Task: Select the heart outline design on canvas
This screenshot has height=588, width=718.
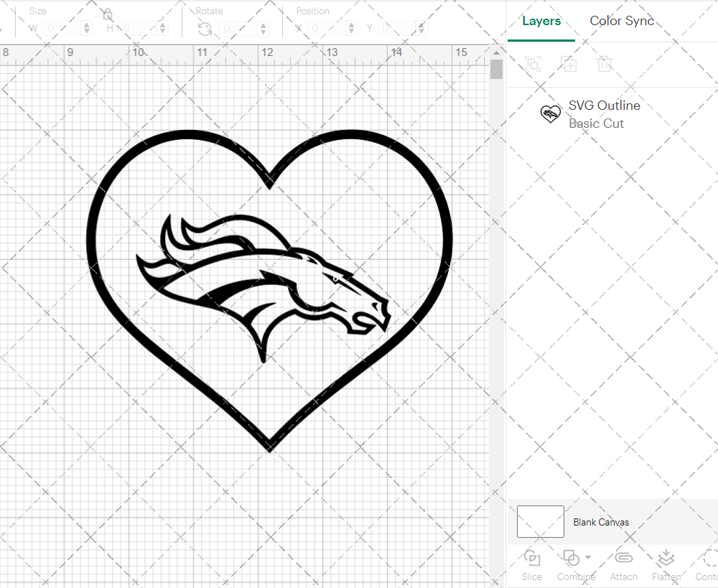Action: tap(270, 291)
